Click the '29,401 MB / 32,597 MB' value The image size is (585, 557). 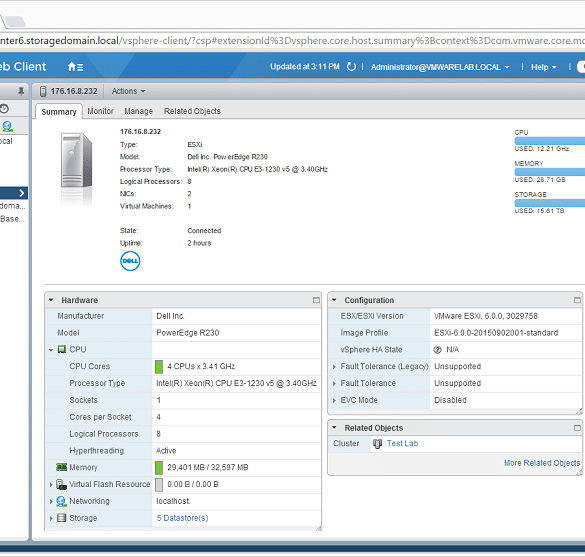(207, 467)
